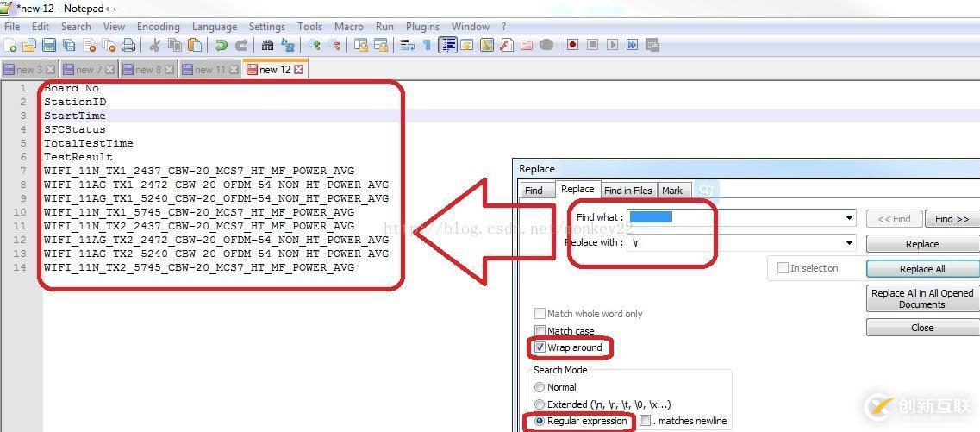Select the Normal search mode radio button
Image resolution: width=980 pixels, height=432 pixels.
point(540,387)
